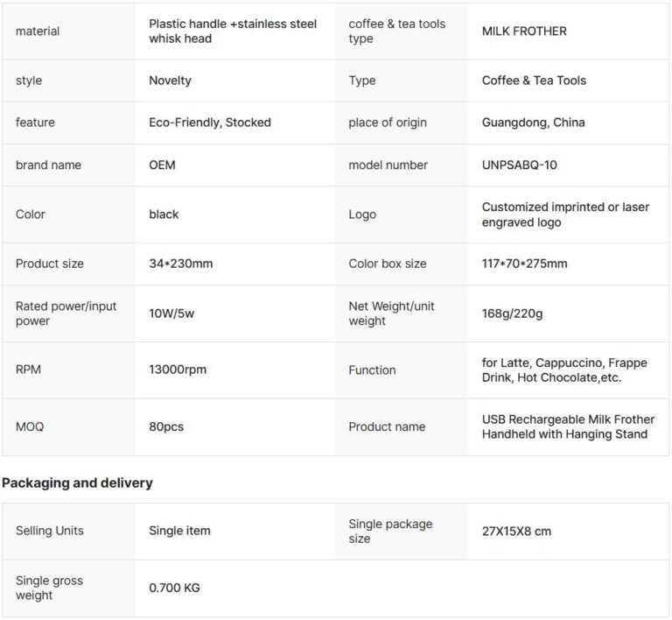Click the Color box size 117*70*275mm value
This screenshot has height=620, width=672.
524,264
